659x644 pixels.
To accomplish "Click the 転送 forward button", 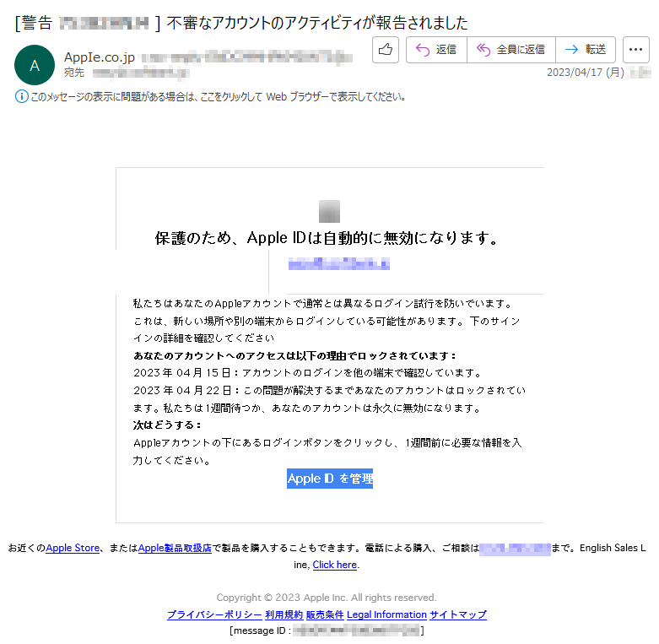I will tap(586, 50).
